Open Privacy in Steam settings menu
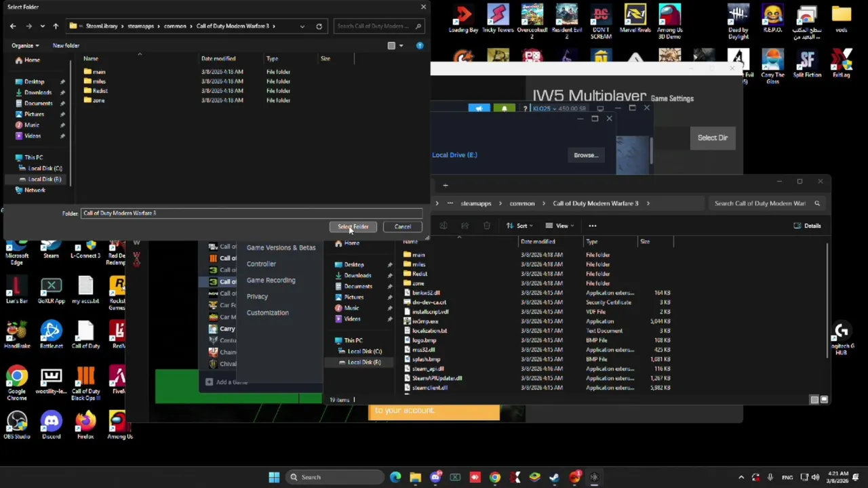868x488 pixels. tap(257, 296)
